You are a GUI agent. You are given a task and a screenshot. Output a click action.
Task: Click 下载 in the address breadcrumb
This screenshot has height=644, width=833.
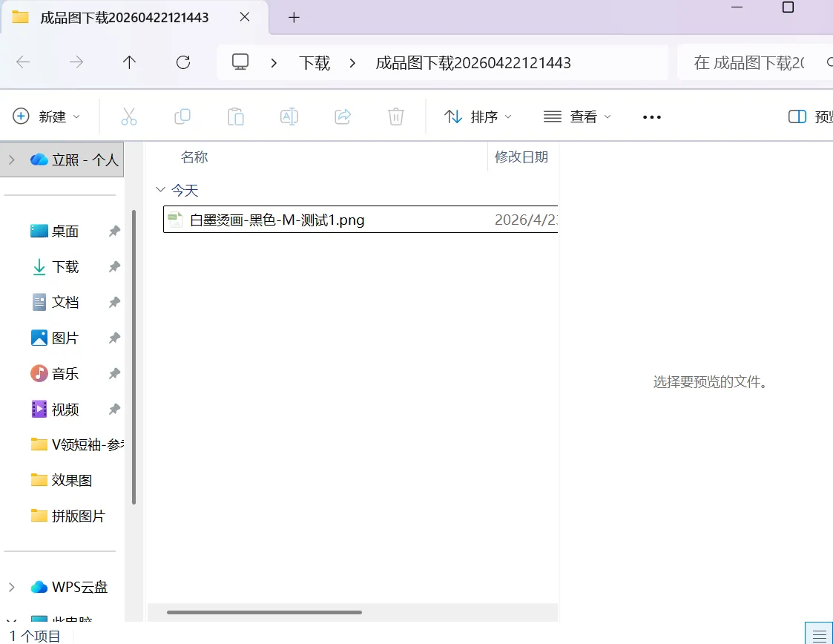pyautogui.click(x=315, y=63)
